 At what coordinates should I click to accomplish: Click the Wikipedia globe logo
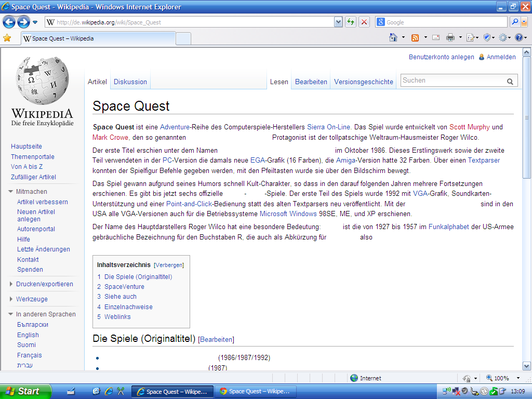tap(43, 81)
